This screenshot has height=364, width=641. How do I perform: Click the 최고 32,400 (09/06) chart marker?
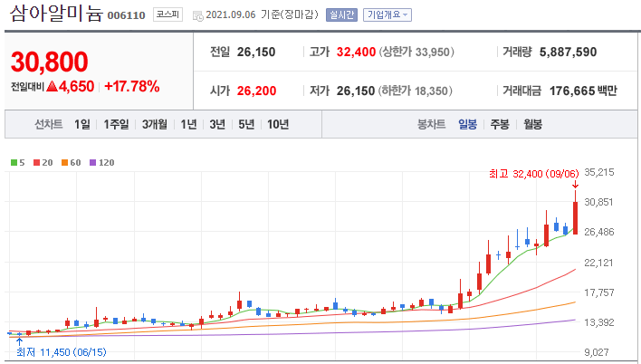click(534, 174)
